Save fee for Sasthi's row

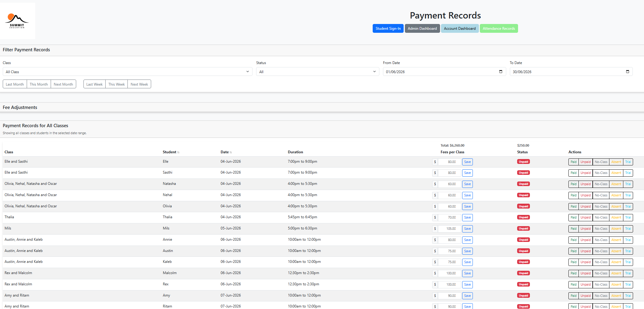(x=467, y=173)
